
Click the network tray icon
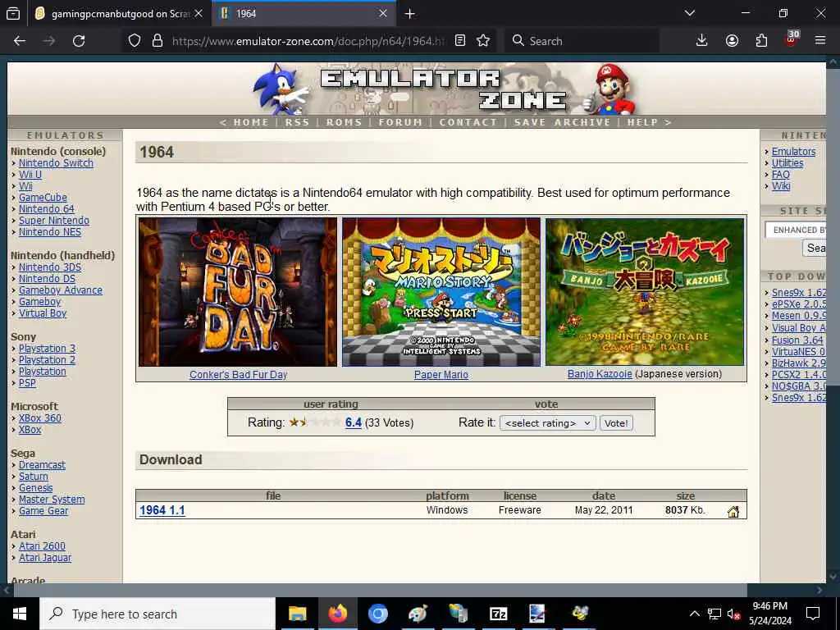(714, 614)
